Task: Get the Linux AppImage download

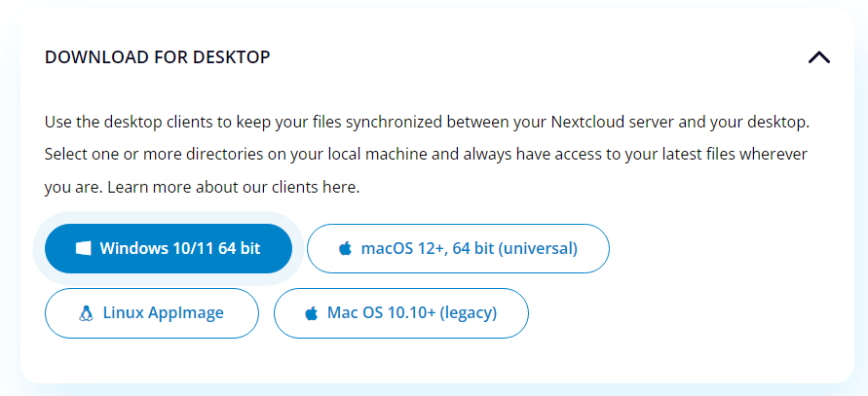Action: pos(152,313)
